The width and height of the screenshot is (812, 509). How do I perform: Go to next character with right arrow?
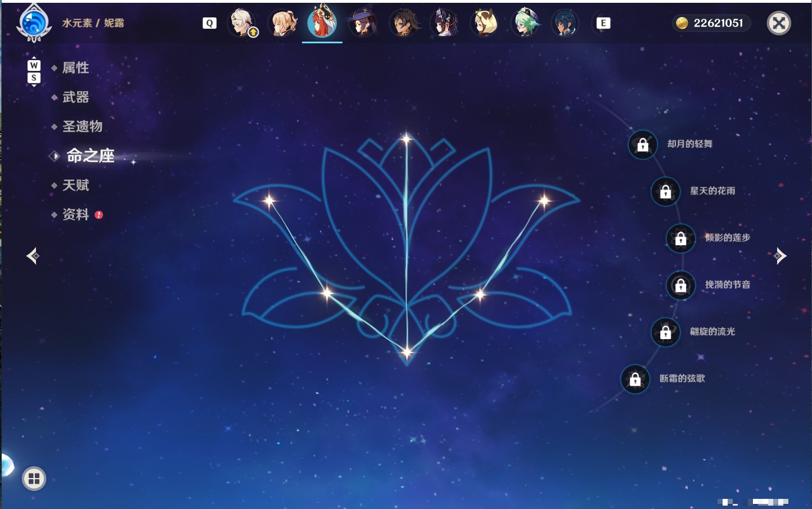tap(780, 256)
